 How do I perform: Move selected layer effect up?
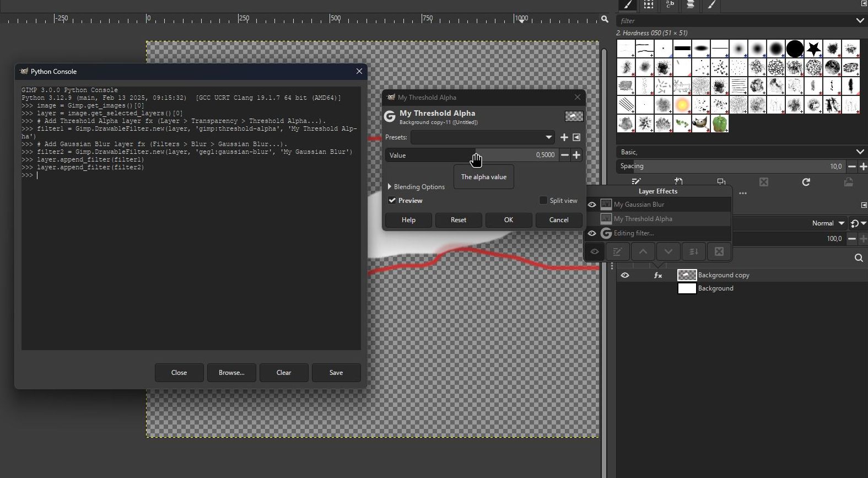point(643,252)
